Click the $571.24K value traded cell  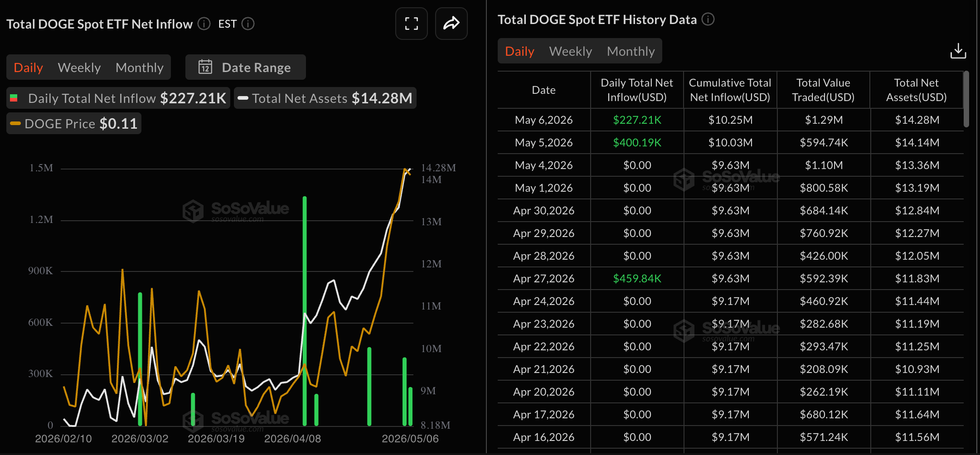click(x=824, y=437)
